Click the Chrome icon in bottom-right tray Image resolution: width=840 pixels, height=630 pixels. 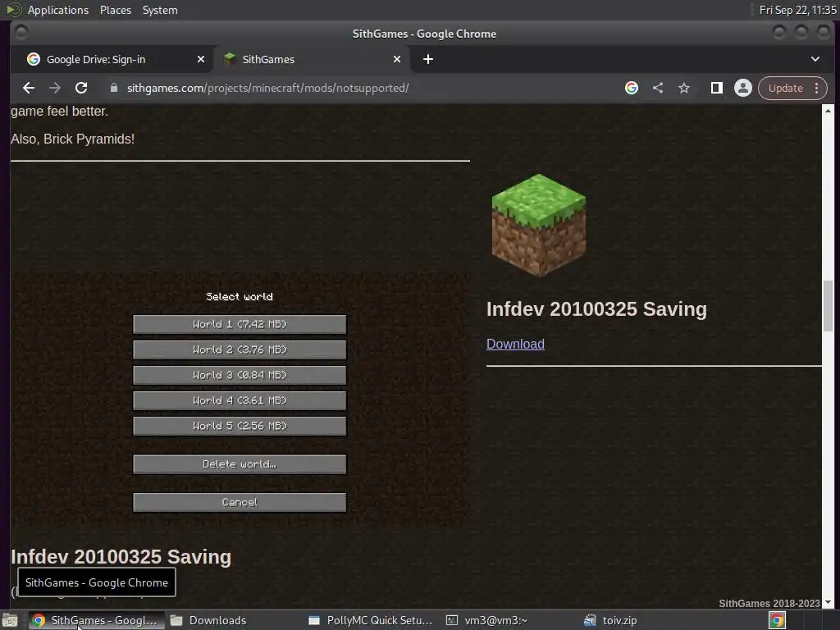[777, 620]
